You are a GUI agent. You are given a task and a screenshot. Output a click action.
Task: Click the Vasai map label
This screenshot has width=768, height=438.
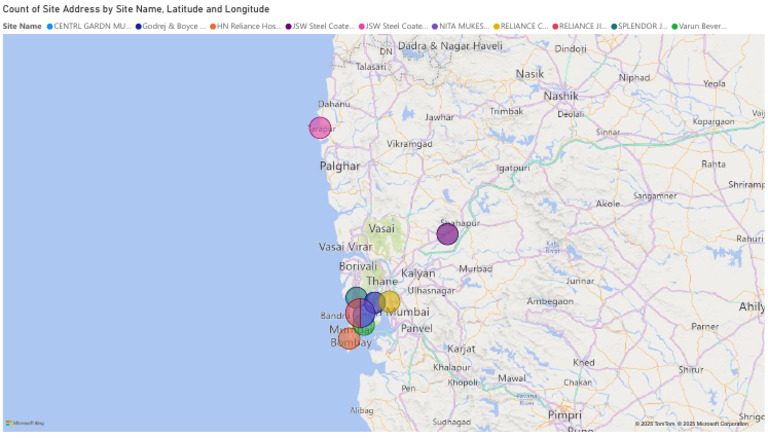tap(382, 228)
